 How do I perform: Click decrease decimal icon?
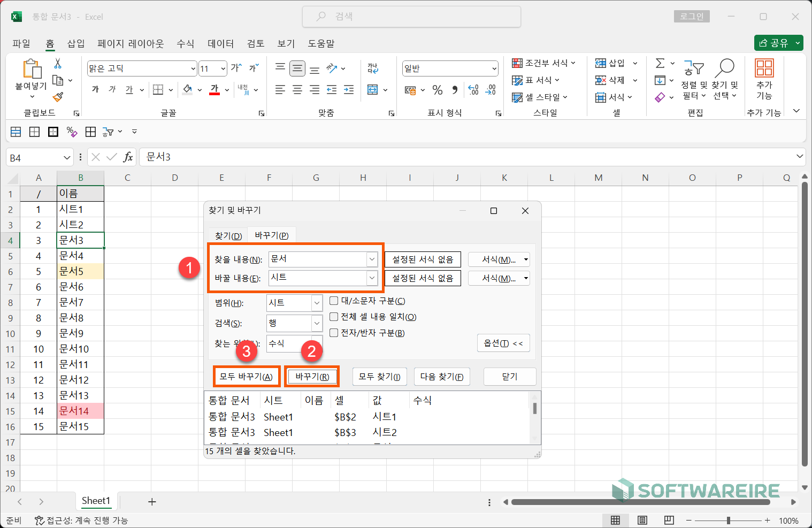pyautogui.click(x=491, y=90)
